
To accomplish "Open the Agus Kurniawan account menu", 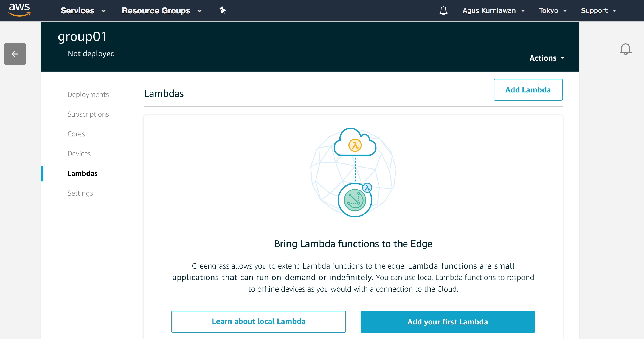I will click(x=493, y=11).
